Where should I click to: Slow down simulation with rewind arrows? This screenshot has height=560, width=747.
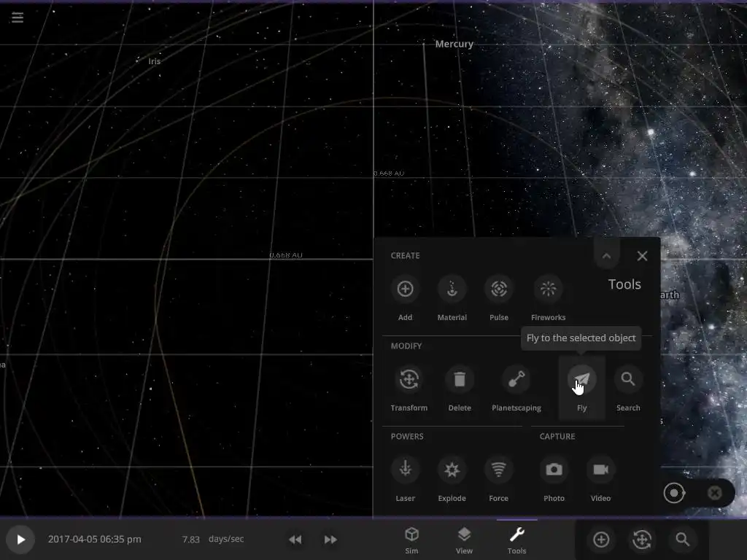tap(295, 539)
